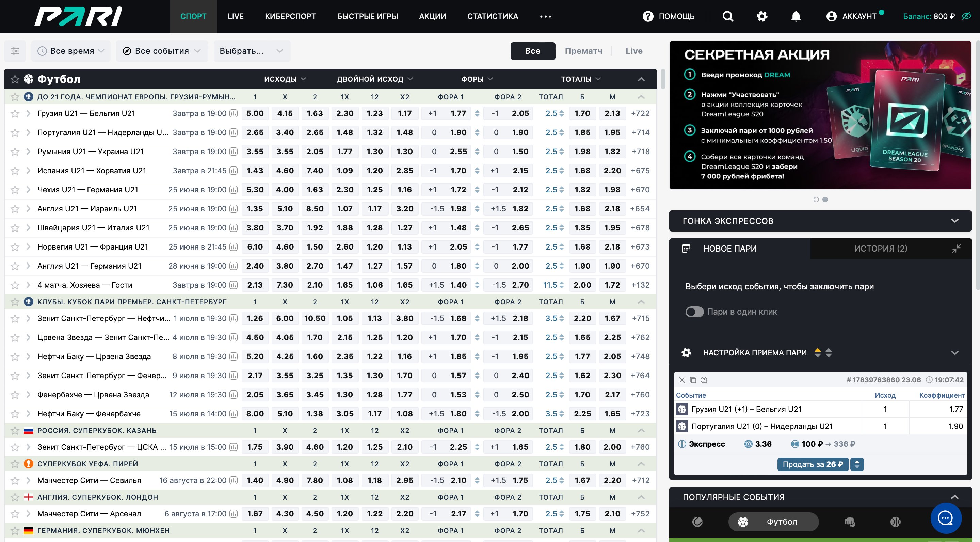Open live chat support bubble
Viewport: 980px width, 542px height.
click(946, 517)
